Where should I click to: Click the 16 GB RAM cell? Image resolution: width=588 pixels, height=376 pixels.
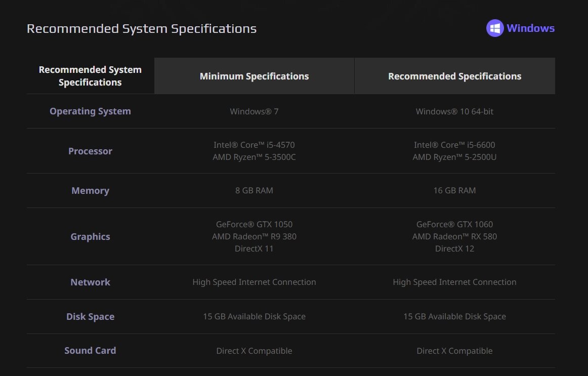pos(454,190)
